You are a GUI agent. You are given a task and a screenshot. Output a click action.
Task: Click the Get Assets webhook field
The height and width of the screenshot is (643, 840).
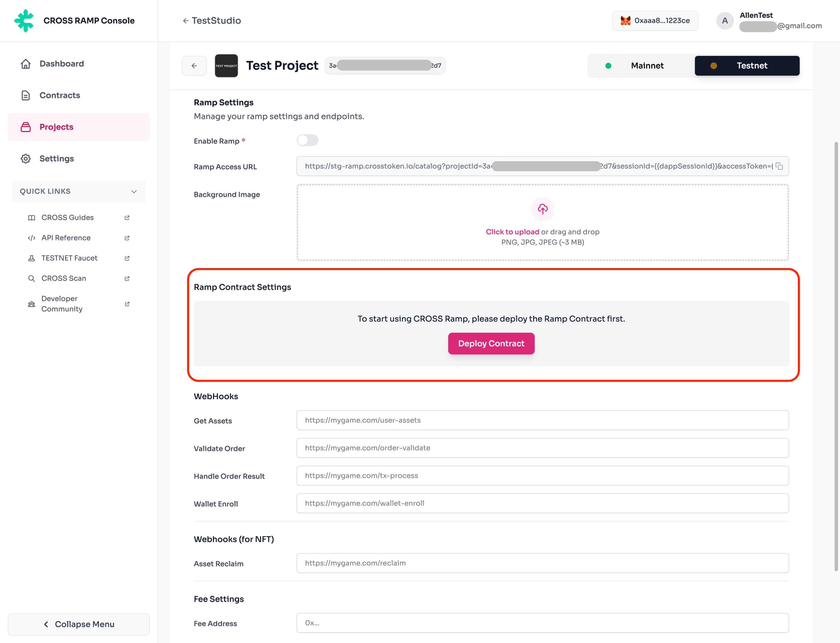542,420
